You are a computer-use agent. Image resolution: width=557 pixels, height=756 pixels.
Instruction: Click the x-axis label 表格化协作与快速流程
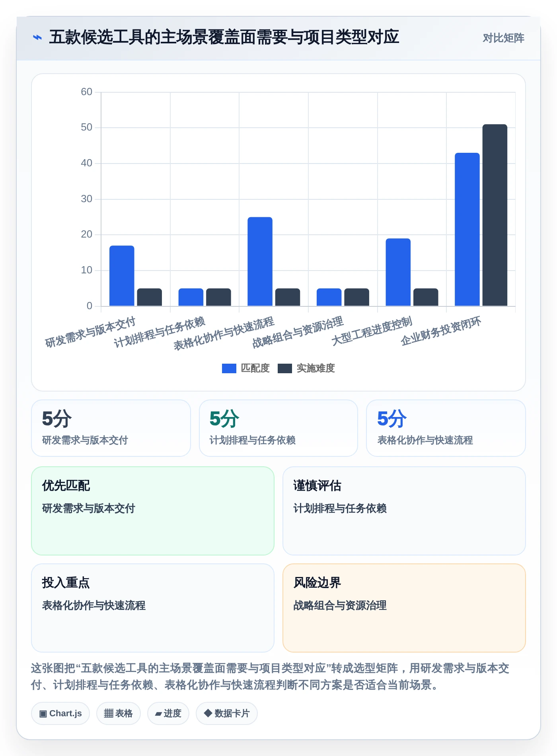(224, 333)
